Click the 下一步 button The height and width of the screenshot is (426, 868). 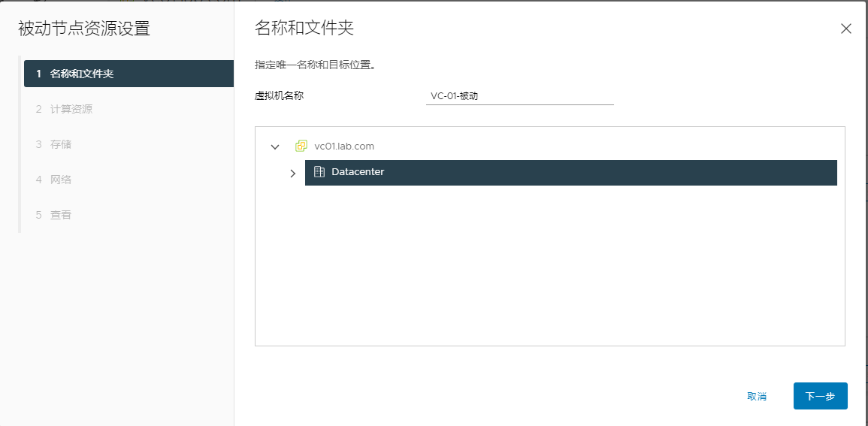pos(821,396)
